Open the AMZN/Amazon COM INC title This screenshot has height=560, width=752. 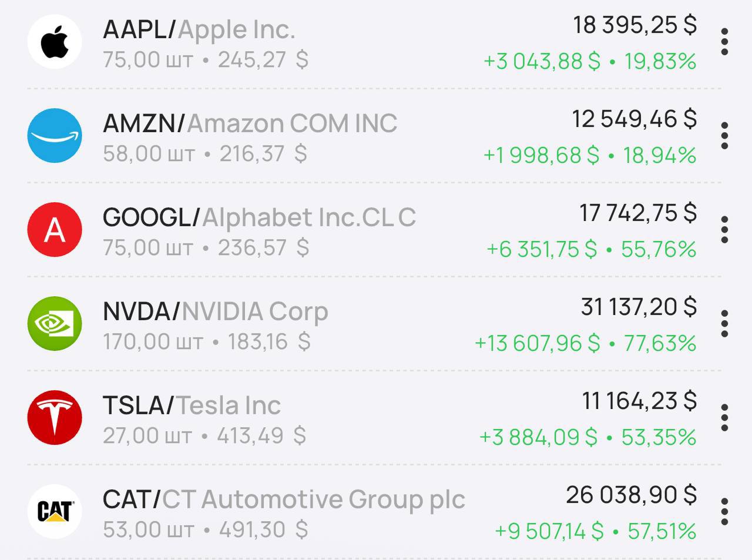coord(250,123)
